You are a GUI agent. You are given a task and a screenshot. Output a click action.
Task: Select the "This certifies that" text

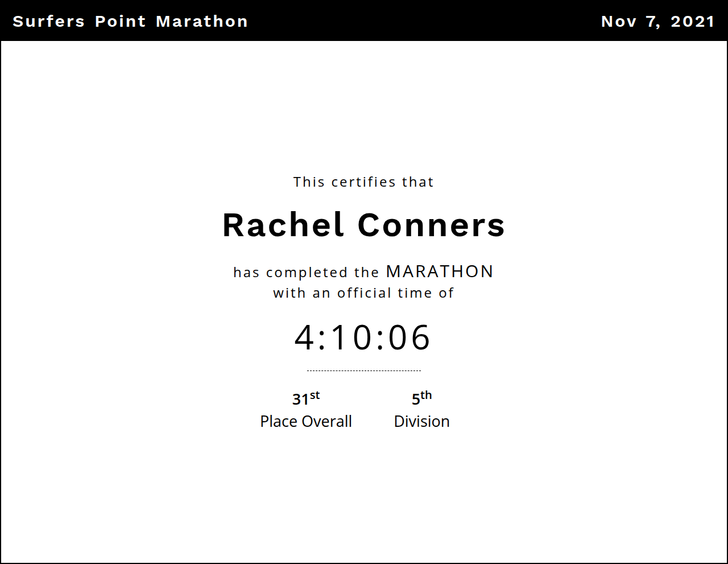(x=363, y=182)
